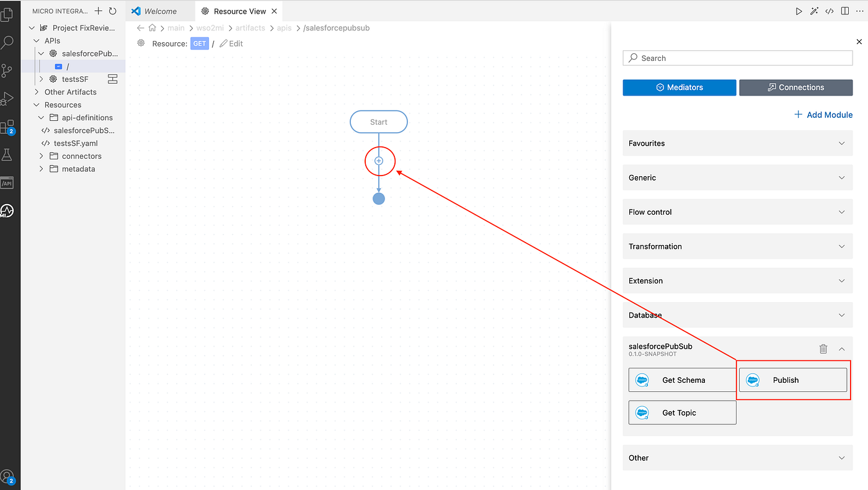Click the plus node on the flow diagram
The image size is (868, 490).
[x=379, y=161]
